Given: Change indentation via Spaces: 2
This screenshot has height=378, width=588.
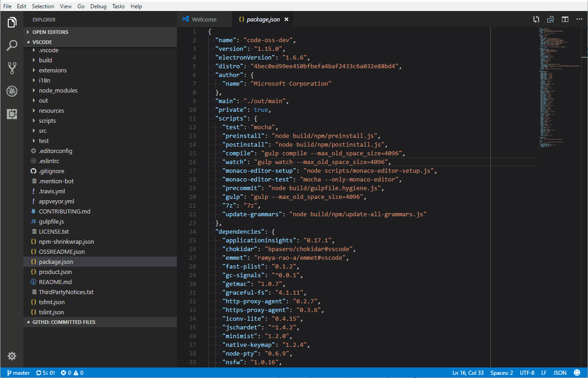Looking at the screenshot, I should pos(502,373).
